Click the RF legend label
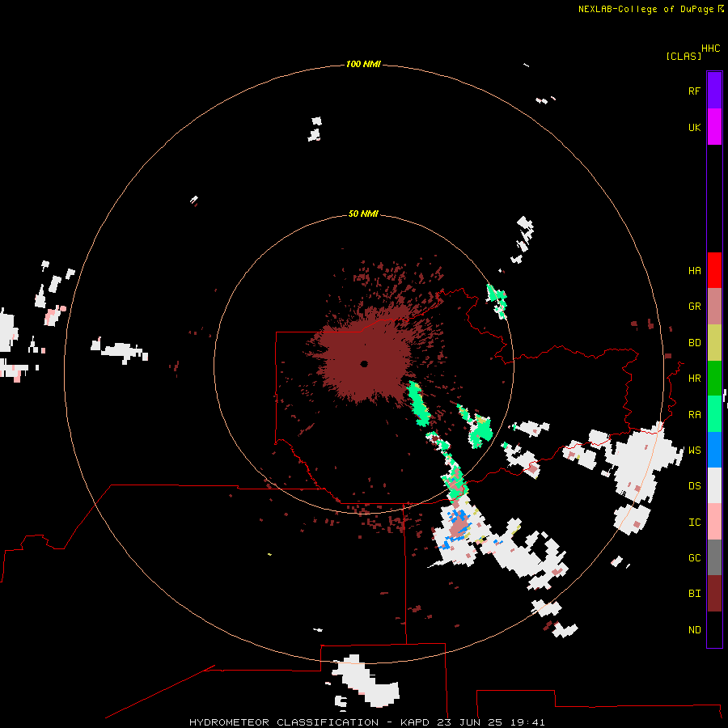The width and height of the screenshot is (728, 728). click(694, 91)
